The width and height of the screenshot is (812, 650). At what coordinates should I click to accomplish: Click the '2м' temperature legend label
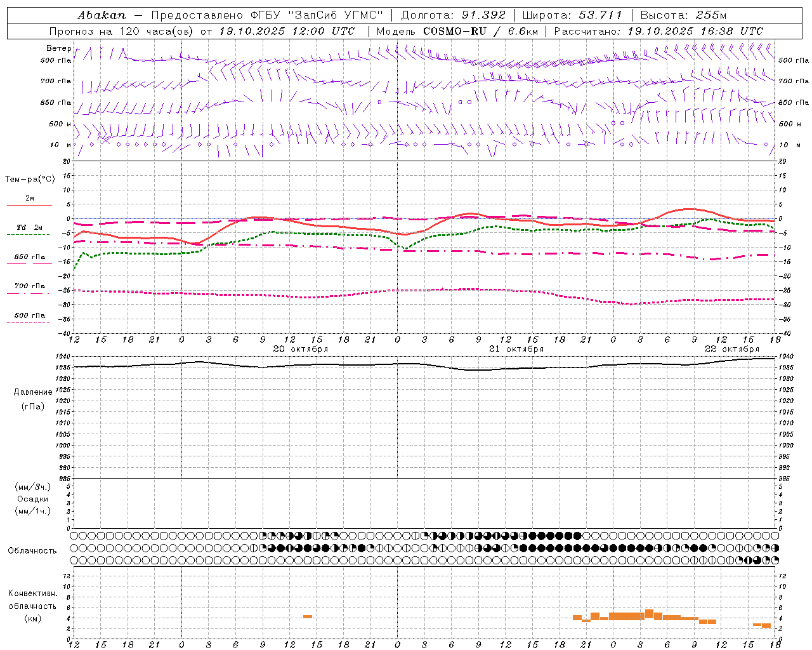pos(30,198)
